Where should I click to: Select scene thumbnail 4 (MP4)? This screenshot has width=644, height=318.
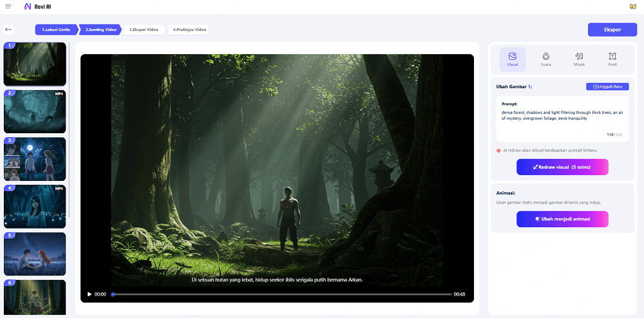point(35,207)
